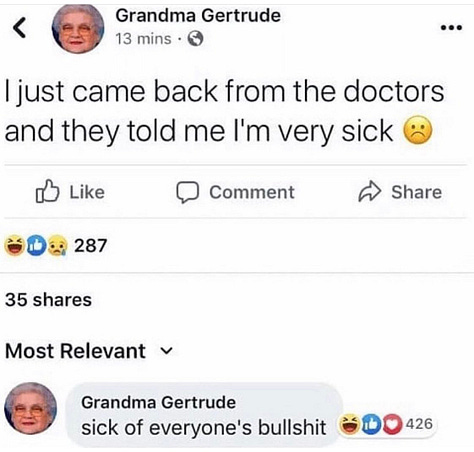The height and width of the screenshot is (452, 474).
Task: Open the three-dot post options menu
Action: pos(451,28)
